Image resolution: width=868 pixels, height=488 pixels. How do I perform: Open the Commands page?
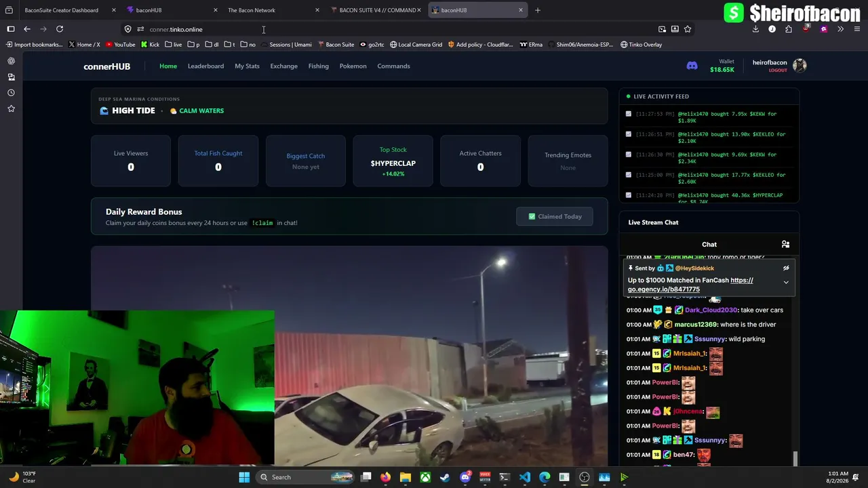[393, 66]
